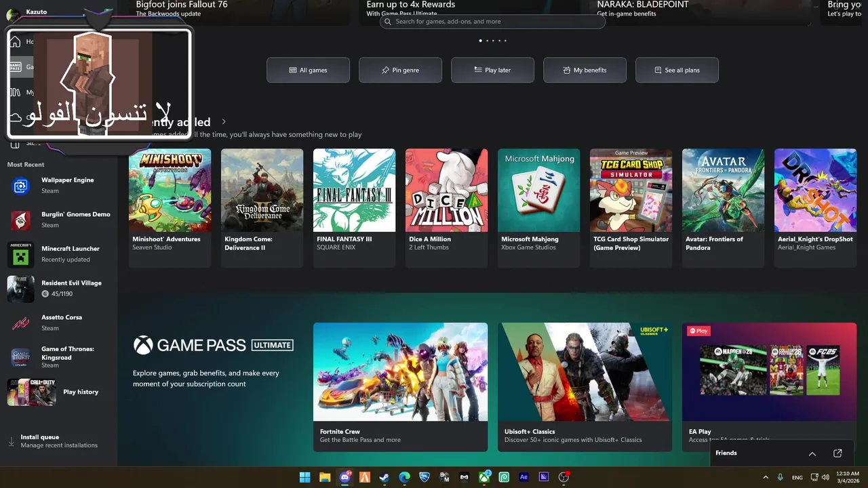This screenshot has height=488, width=868.
Task: Open Resident Evil Village from Most Recent
Action: click(x=59, y=289)
